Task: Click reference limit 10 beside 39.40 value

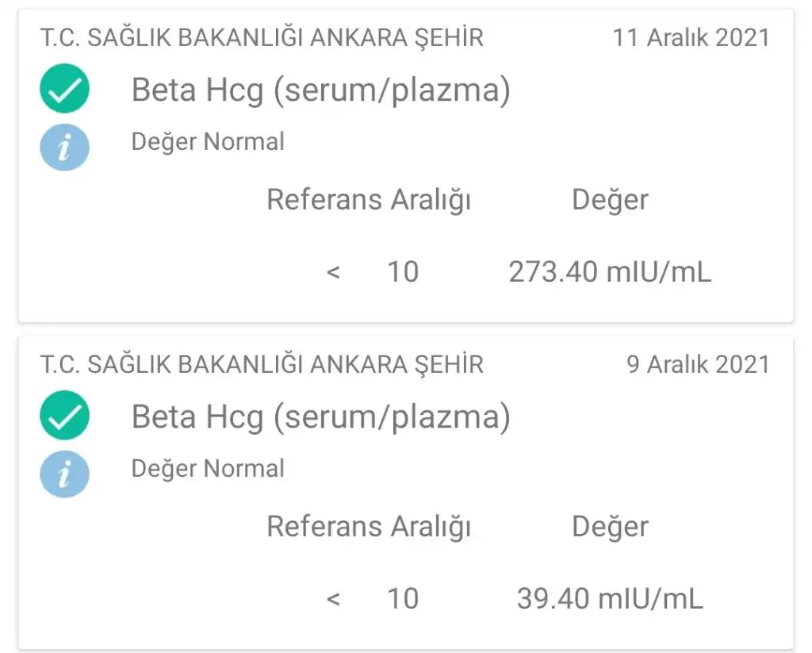Action: [x=403, y=598]
